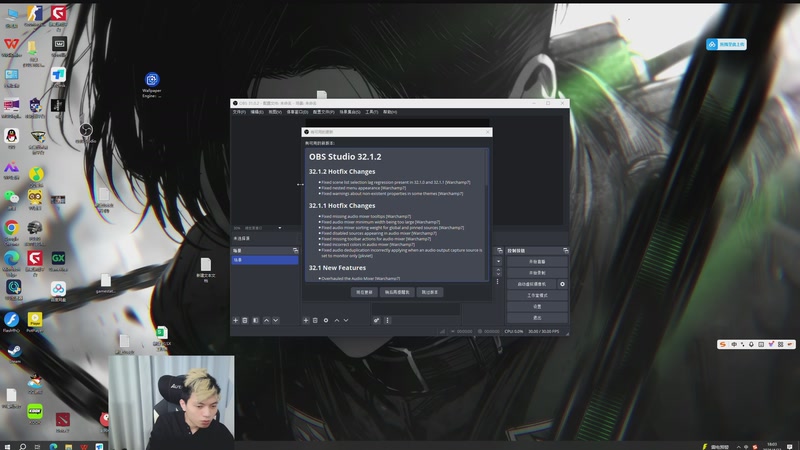Open 工具(T) Tools menu
This screenshot has height=450, width=800.
pyautogui.click(x=371, y=112)
